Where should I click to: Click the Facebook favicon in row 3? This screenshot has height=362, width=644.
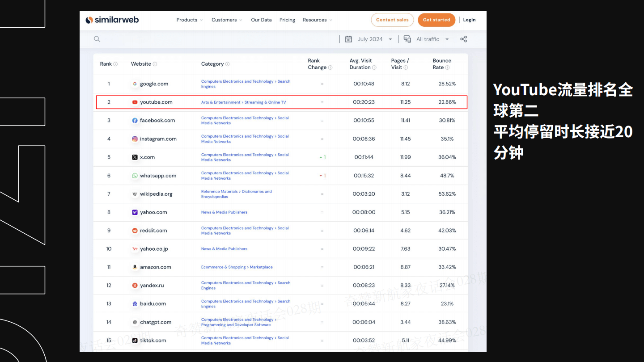(135, 120)
